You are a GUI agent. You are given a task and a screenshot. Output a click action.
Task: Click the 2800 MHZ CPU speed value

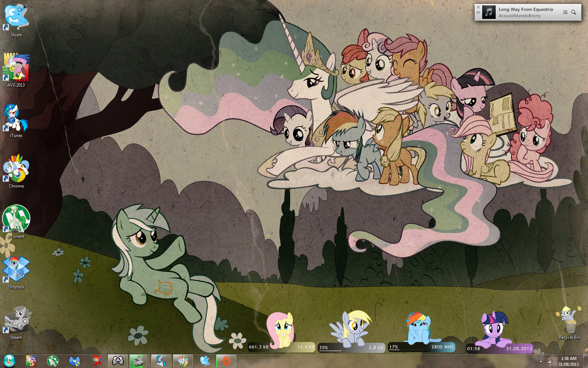click(442, 347)
